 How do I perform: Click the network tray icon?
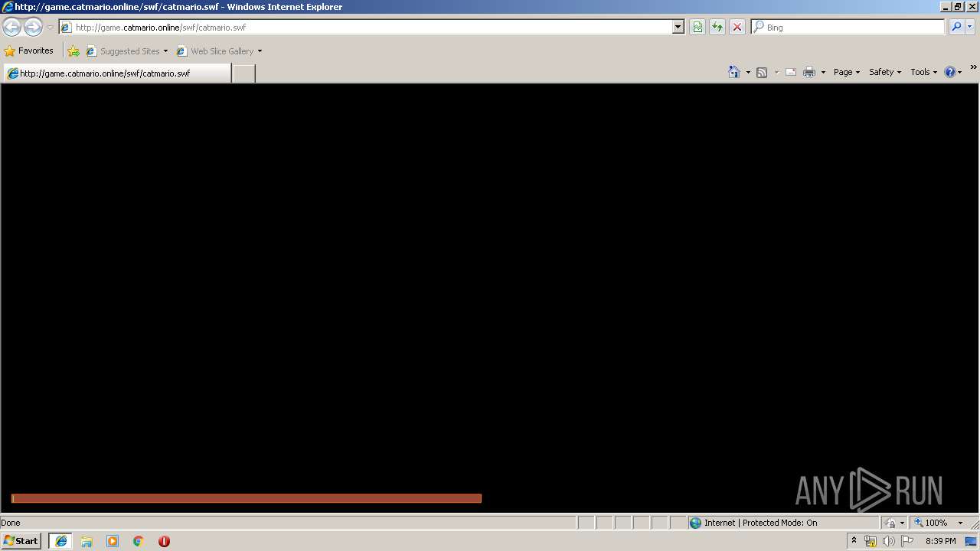coord(870,541)
